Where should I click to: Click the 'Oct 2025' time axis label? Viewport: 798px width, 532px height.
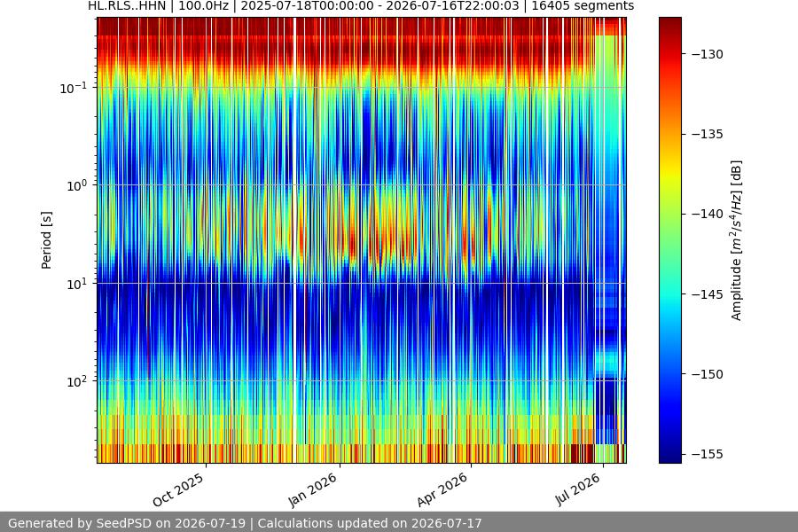178,489
